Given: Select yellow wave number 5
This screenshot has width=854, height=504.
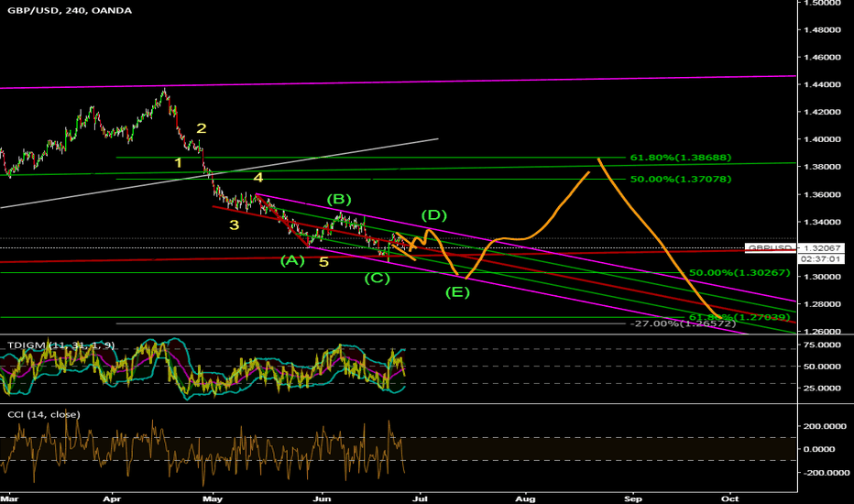Looking at the screenshot, I should point(324,263).
